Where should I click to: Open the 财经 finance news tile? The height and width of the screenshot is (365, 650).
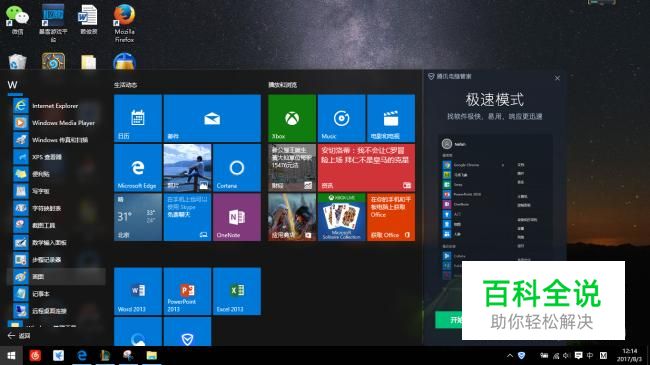[292, 168]
